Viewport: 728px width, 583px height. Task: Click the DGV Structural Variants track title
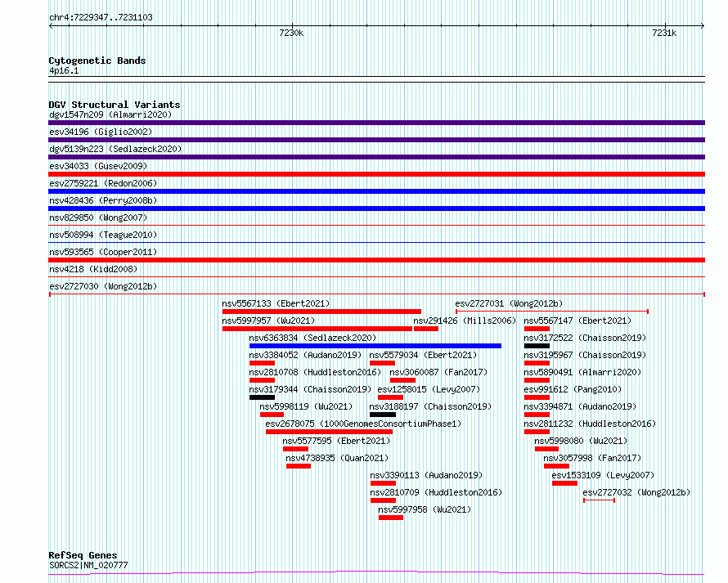(x=115, y=105)
